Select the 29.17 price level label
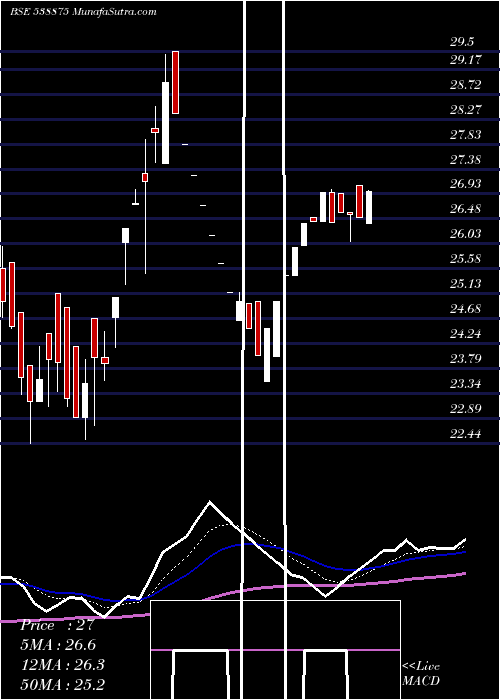The image size is (500, 700). tap(465, 59)
